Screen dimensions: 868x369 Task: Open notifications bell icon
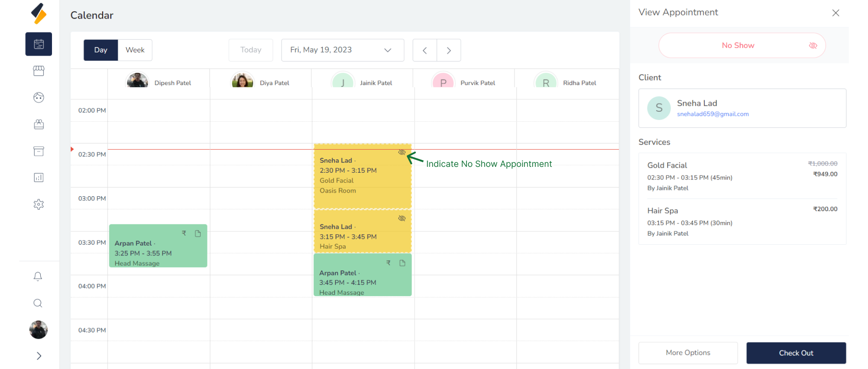coord(38,276)
